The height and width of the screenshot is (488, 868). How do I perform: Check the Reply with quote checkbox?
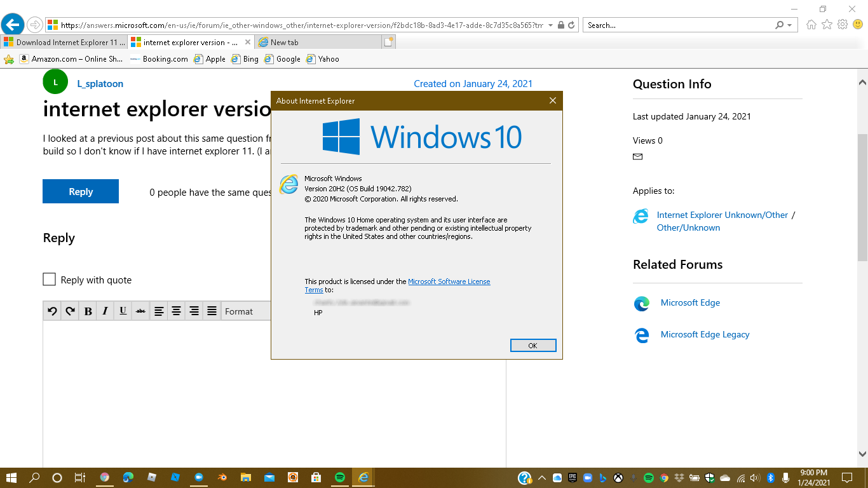[x=49, y=280]
